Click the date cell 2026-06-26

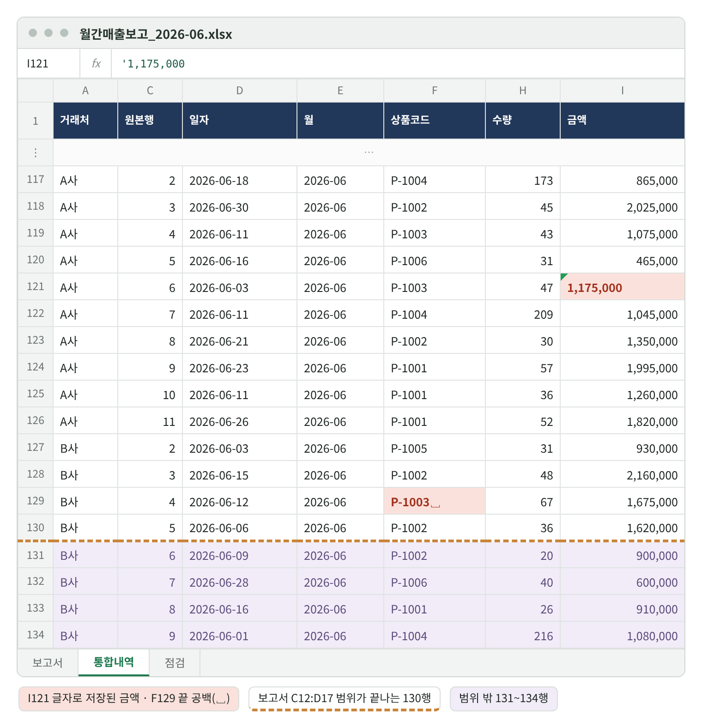point(240,421)
